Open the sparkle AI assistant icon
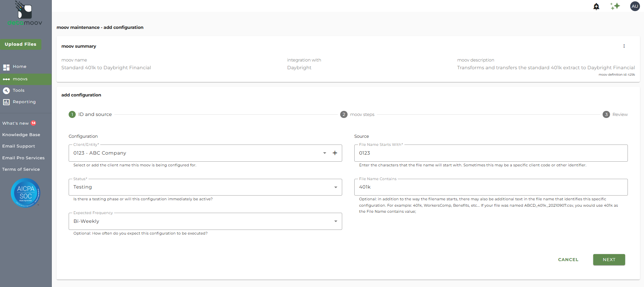The image size is (644, 287). tap(615, 6)
